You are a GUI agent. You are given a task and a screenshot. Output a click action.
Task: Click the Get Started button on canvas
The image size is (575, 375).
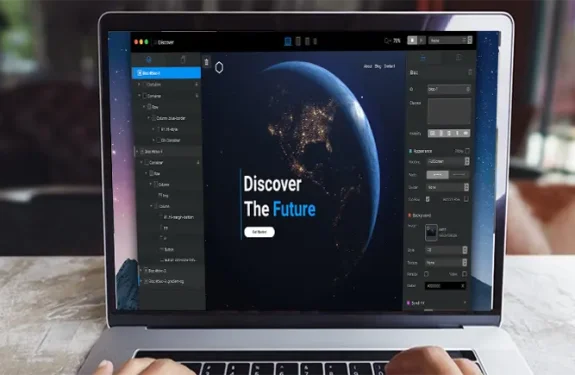pos(259,232)
